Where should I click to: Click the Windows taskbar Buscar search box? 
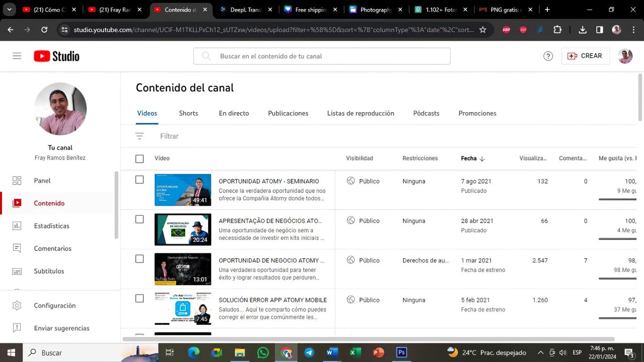[x=91, y=353]
